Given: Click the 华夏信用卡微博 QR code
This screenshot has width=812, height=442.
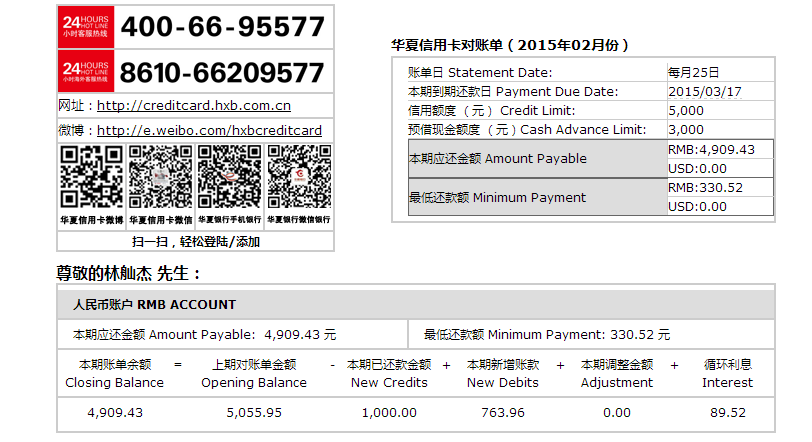Looking at the screenshot, I should [x=91, y=177].
